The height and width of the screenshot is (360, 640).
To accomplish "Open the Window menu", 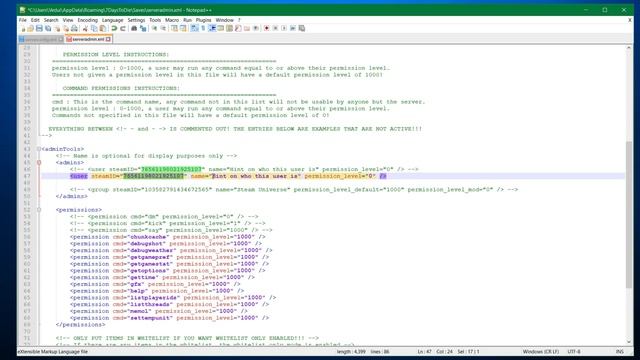I will point(224,20).
